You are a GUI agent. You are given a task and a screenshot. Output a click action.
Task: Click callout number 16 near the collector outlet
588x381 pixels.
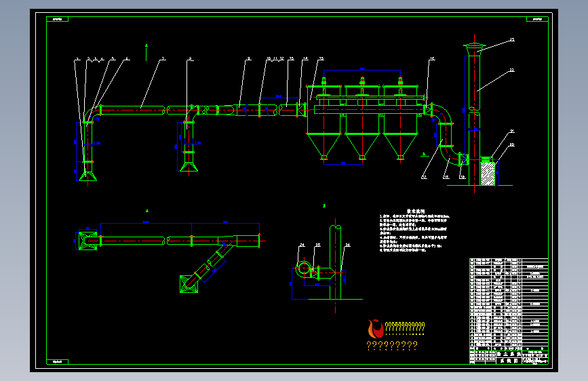pyautogui.click(x=432, y=59)
